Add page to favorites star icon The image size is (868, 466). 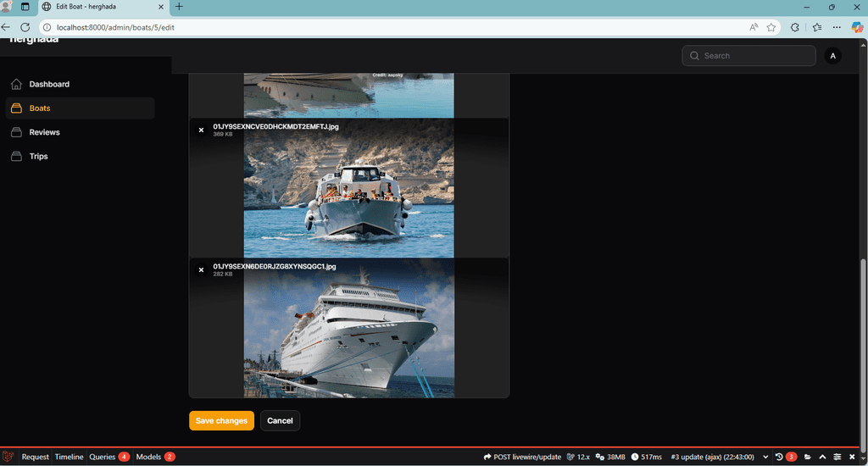(771, 27)
